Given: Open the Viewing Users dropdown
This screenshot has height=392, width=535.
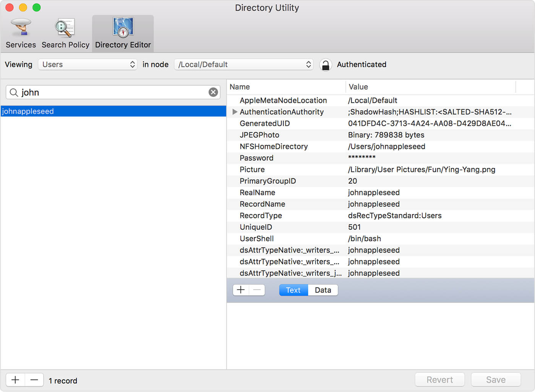Looking at the screenshot, I should pos(88,65).
